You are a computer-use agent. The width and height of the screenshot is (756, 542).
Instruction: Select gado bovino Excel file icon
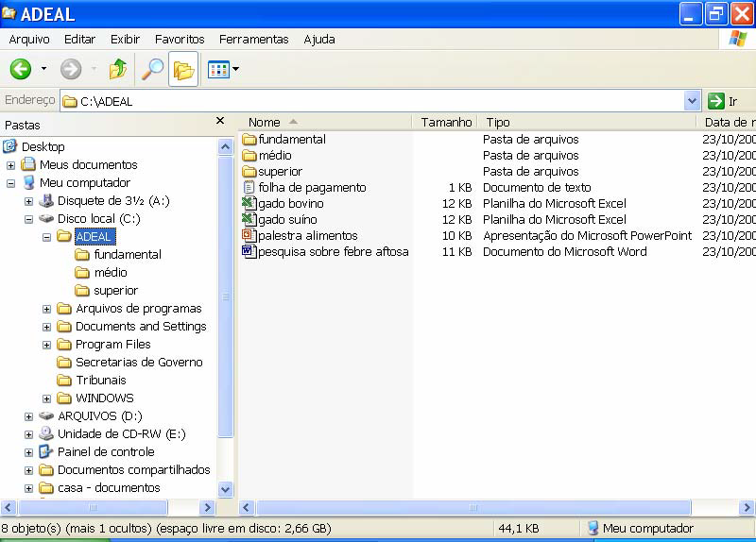click(x=249, y=203)
